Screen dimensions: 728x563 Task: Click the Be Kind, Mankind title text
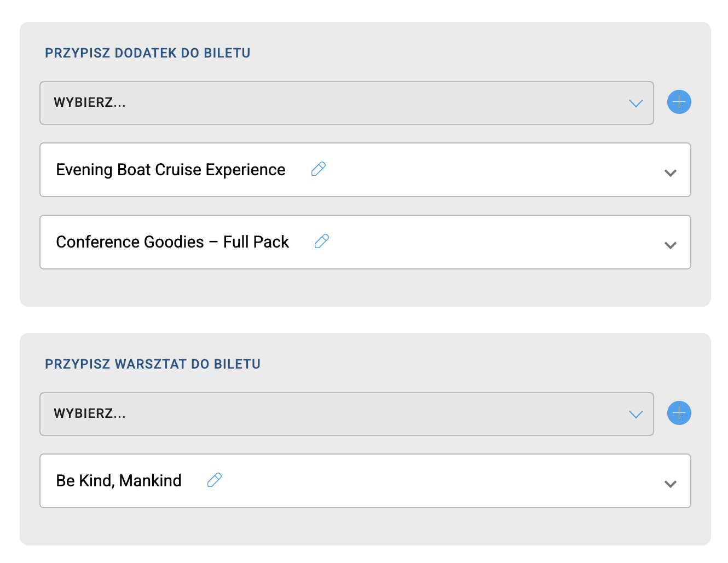tap(119, 481)
